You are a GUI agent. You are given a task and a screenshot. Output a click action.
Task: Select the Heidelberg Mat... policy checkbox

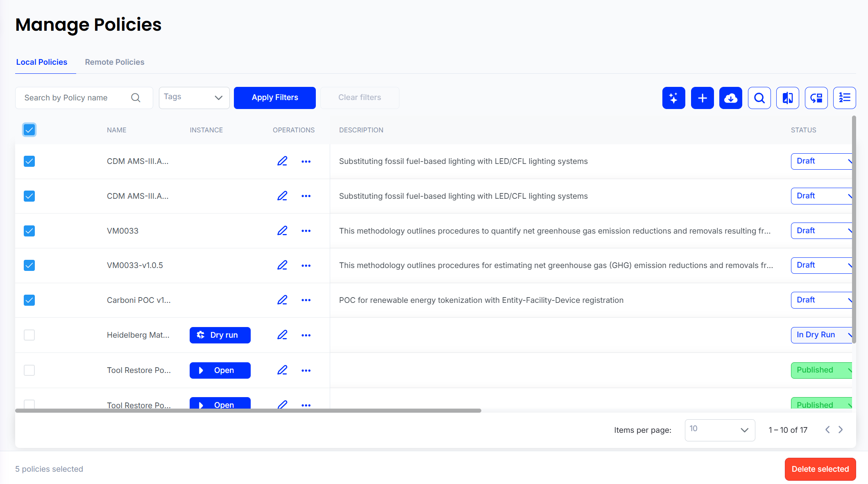click(29, 335)
